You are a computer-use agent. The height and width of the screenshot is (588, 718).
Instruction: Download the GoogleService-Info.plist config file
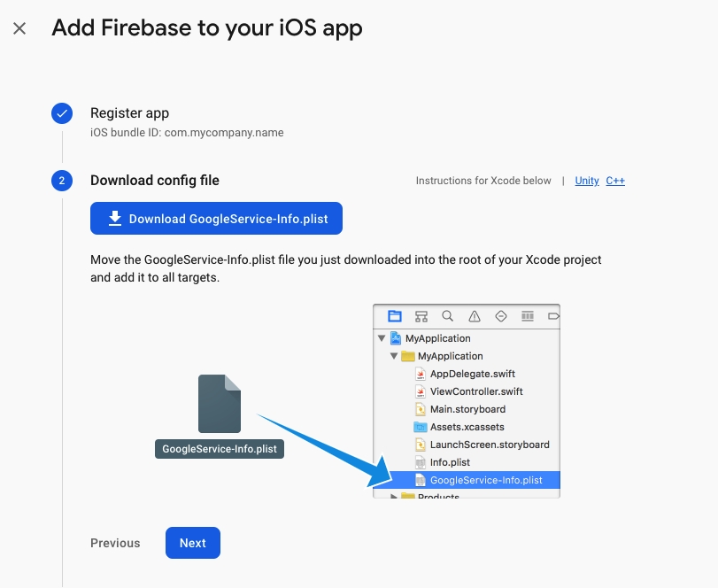216,219
